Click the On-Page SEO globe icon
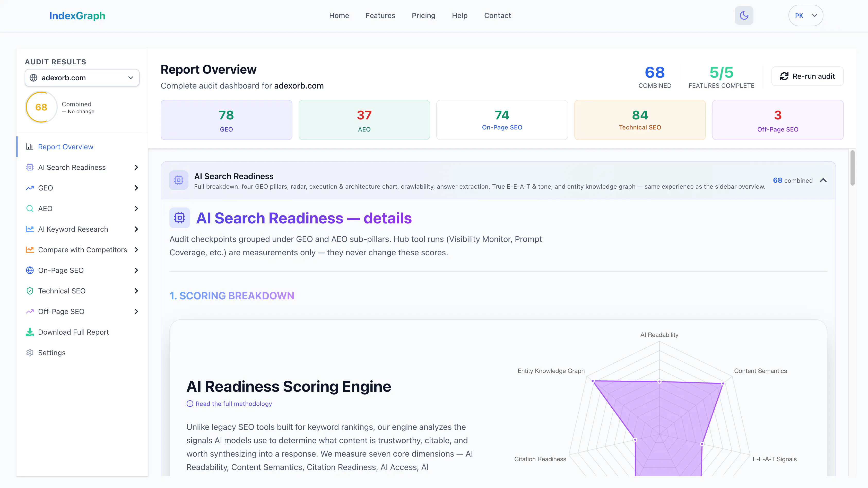Screen dimensions: 868x488 [x=30, y=270]
